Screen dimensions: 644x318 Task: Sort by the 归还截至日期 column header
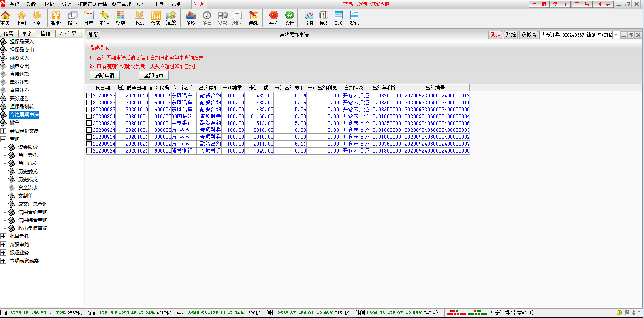[132, 88]
